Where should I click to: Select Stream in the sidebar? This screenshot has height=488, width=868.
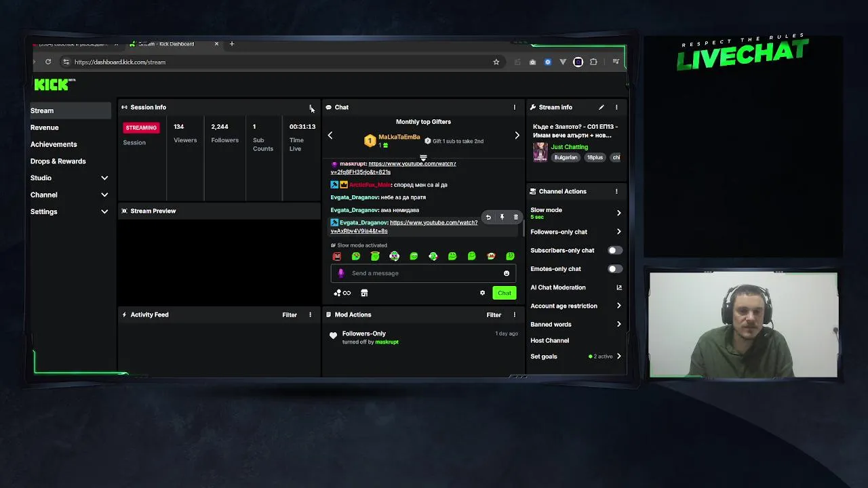69,110
